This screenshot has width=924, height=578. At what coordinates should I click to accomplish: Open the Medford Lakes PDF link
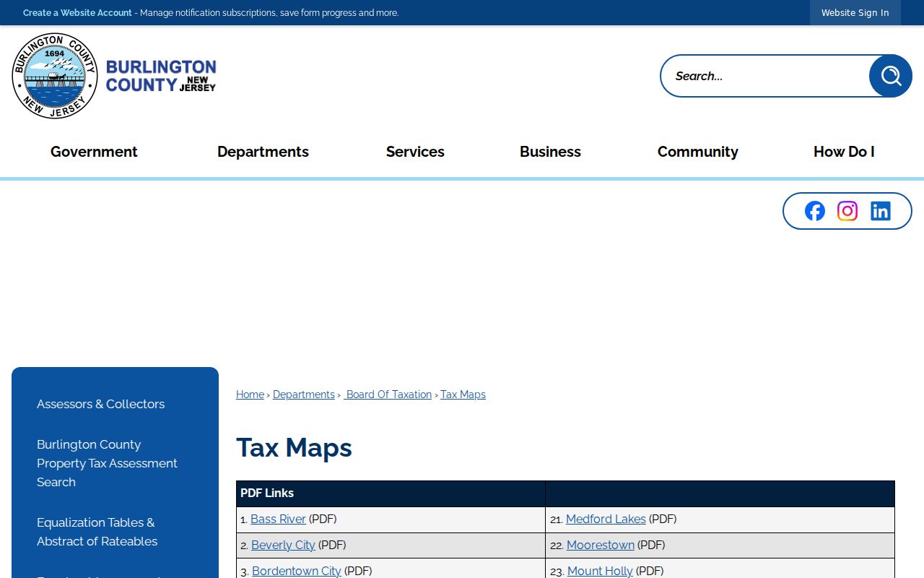[x=606, y=519]
